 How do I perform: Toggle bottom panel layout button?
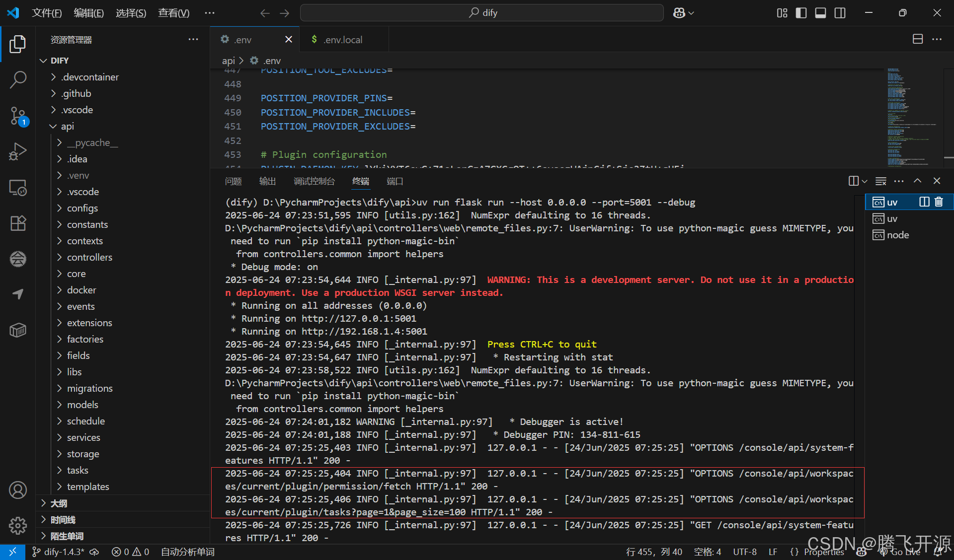tap(820, 13)
